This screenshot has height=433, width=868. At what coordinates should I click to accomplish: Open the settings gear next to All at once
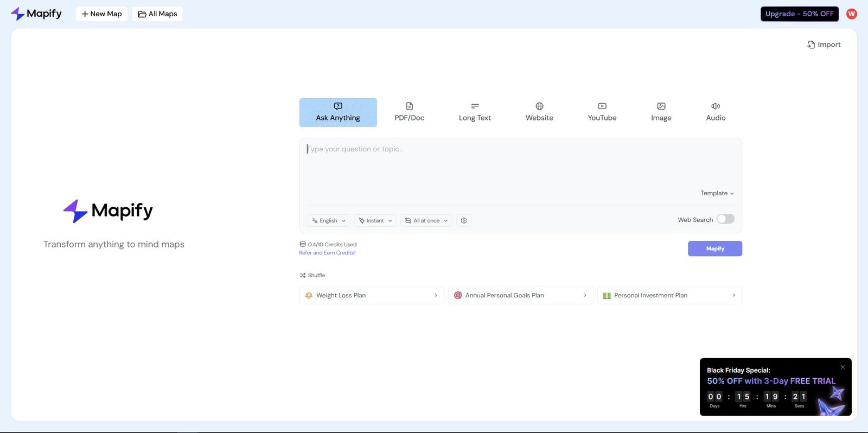pos(463,221)
